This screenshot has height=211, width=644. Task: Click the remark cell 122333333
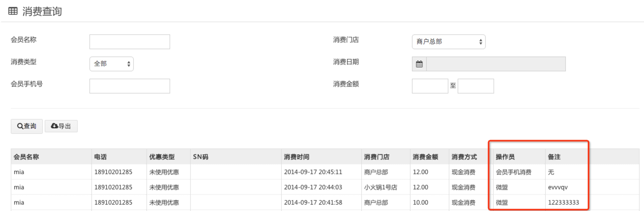click(563, 202)
